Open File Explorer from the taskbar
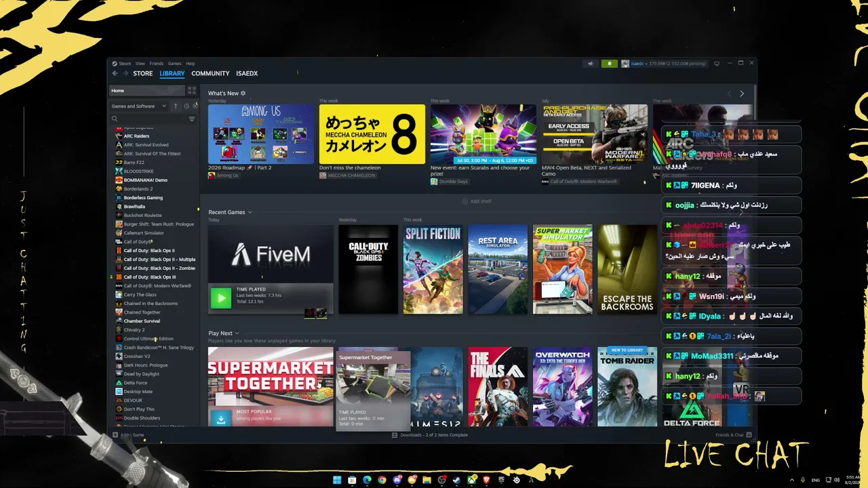The image size is (868, 488). pyautogui.click(x=427, y=480)
